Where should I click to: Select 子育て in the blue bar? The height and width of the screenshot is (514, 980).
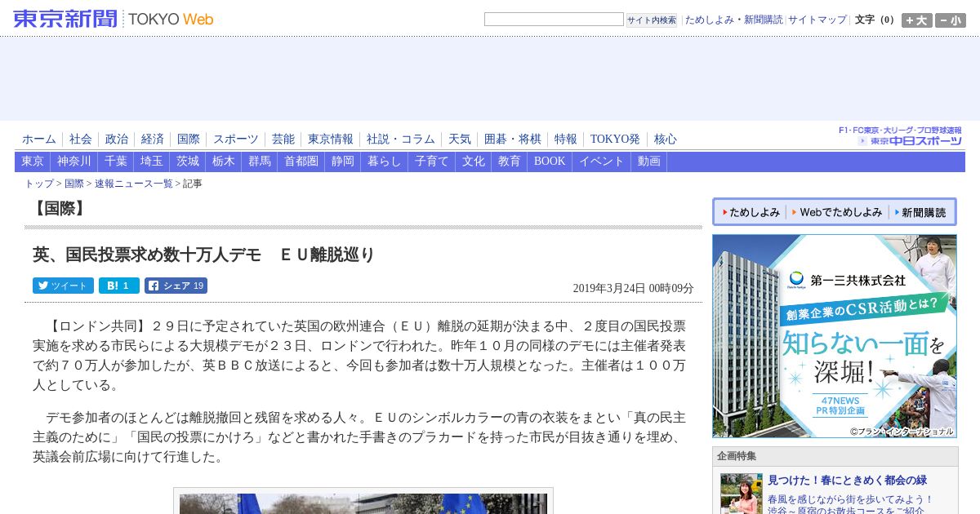click(x=432, y=162)
